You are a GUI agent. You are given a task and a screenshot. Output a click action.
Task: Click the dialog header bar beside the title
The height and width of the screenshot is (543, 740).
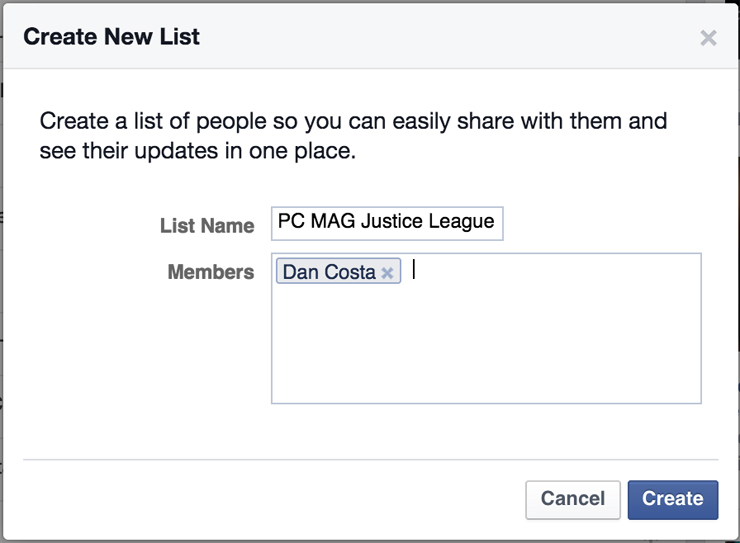click(x=450, y=38)
